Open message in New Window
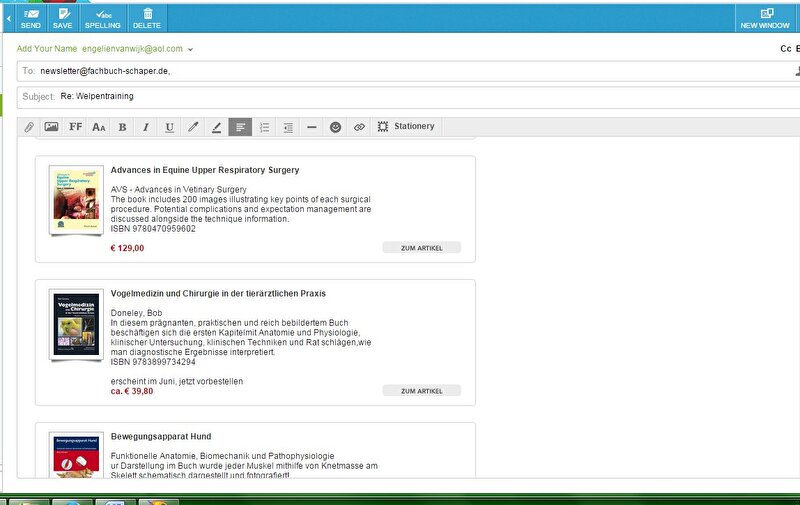800x505 pixels. click(766, 17)
